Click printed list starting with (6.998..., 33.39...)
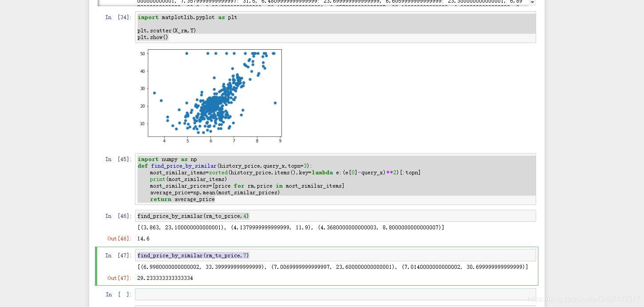The image size is (644, 307). [333, 267]
